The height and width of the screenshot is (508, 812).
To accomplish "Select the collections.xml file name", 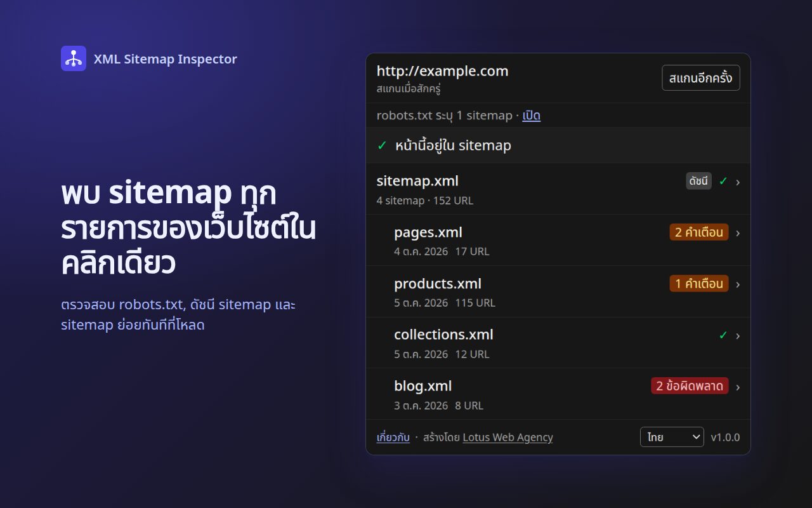I will pos(443,335).
